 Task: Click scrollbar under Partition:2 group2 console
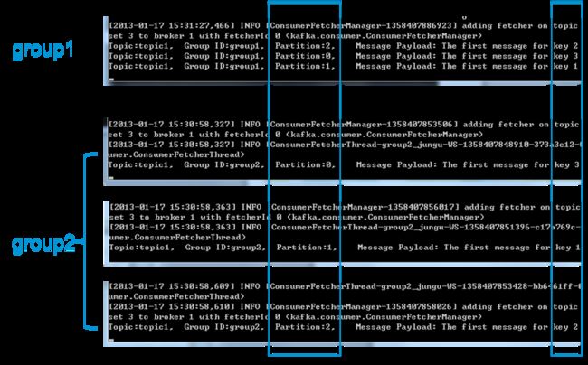(342, 344)
